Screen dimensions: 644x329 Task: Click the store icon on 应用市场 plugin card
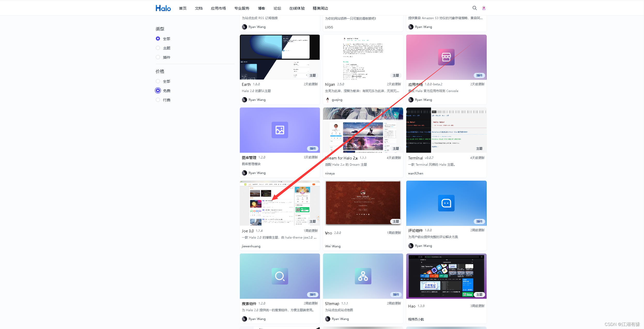tap(446, 57)
